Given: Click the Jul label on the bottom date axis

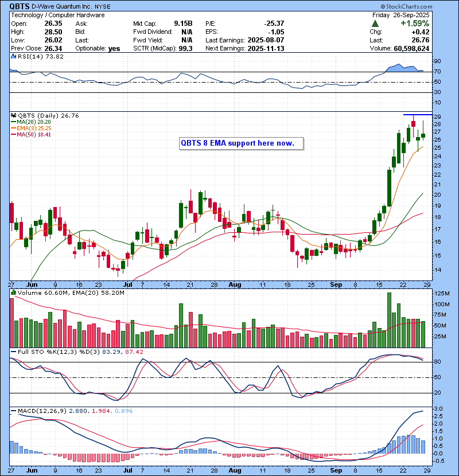Looking at the screenshot, I should 128,470.
